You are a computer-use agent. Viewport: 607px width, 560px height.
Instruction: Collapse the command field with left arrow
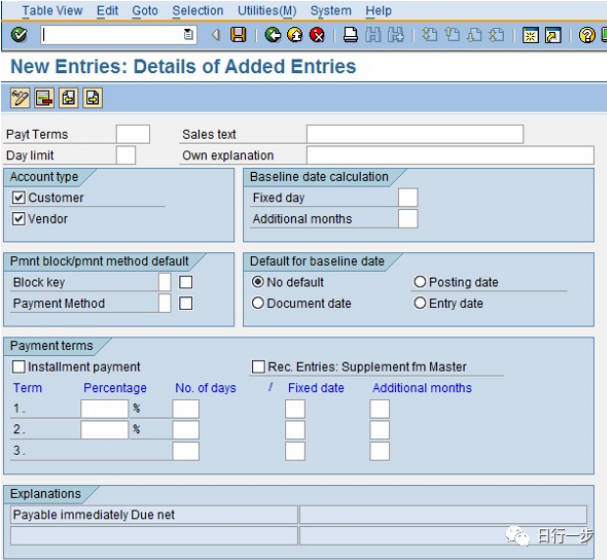click(216, 35)
